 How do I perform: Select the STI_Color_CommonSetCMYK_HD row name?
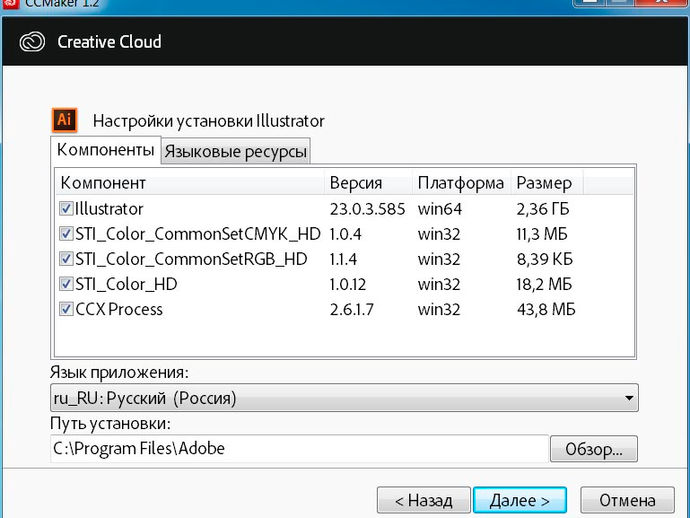click(198, 234)
